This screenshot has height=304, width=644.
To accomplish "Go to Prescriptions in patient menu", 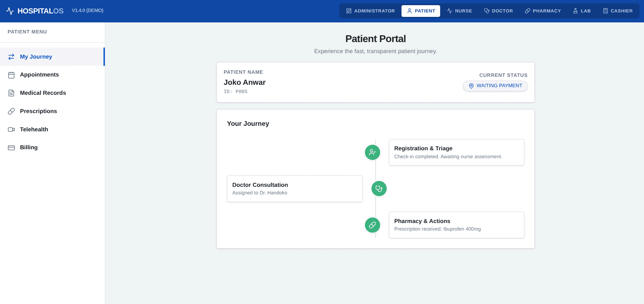I will click(52, 111).
